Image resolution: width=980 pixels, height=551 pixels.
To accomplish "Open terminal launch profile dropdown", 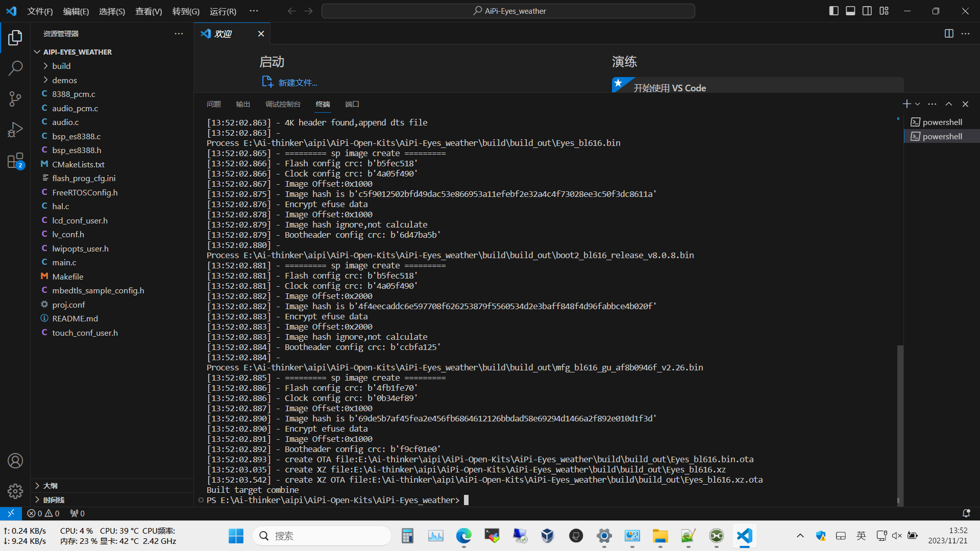I will tap(917, 104).
